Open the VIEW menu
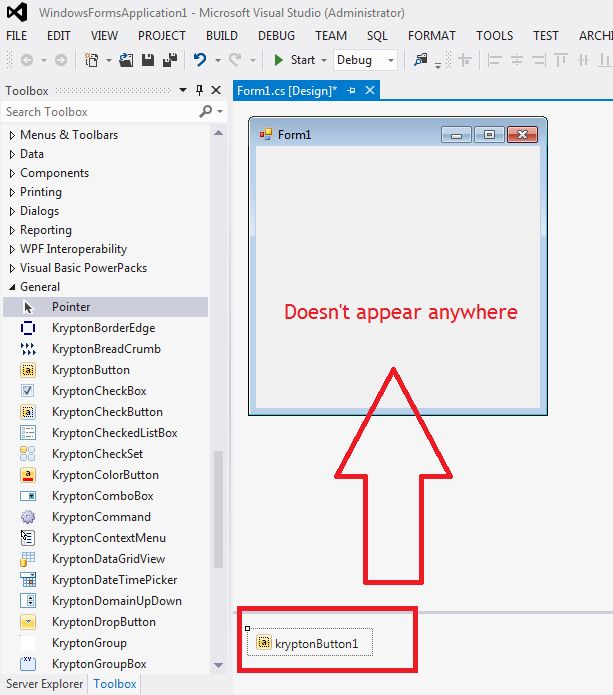 coord(105,35)
